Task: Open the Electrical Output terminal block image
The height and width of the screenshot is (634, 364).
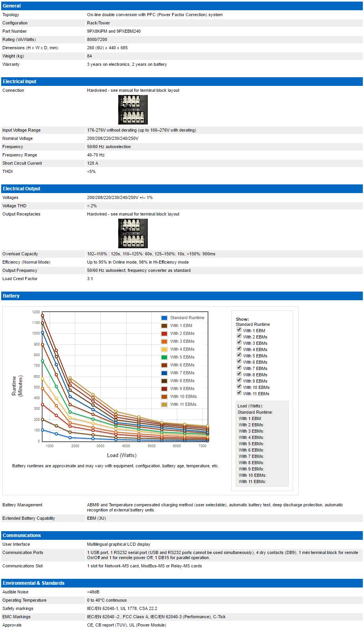Action: pos(133,233)
